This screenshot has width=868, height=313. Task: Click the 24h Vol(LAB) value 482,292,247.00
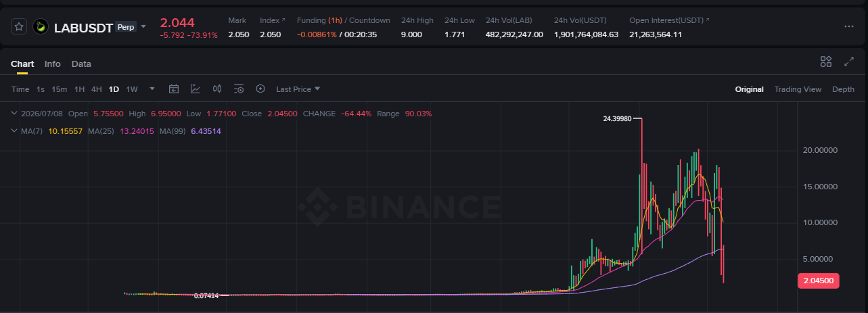(514, 34)
